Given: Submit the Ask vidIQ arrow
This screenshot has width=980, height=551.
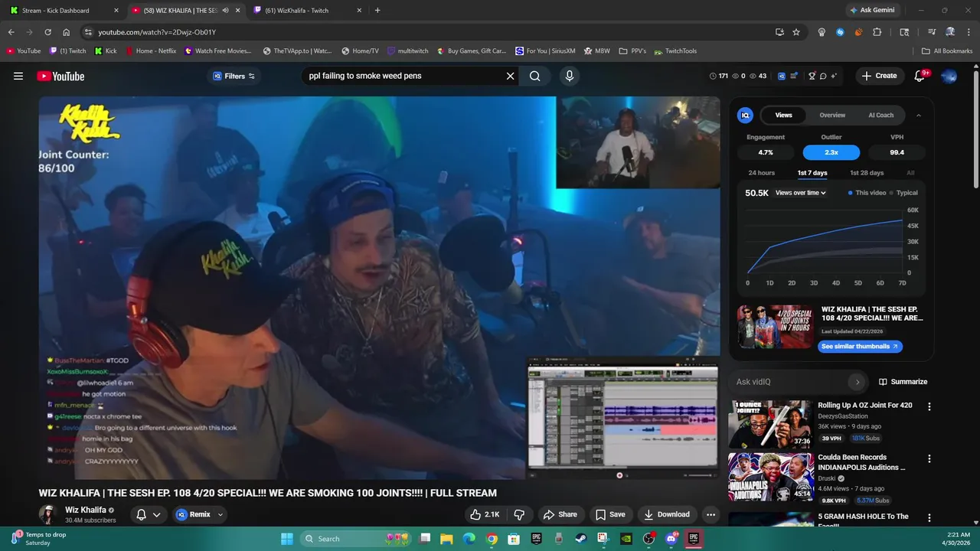Looking at the screenshot, I should tap(857, 382).
